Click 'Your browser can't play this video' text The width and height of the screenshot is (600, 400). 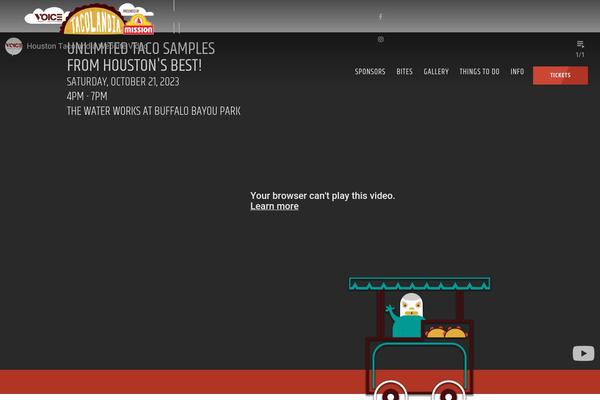click(322, 196)
